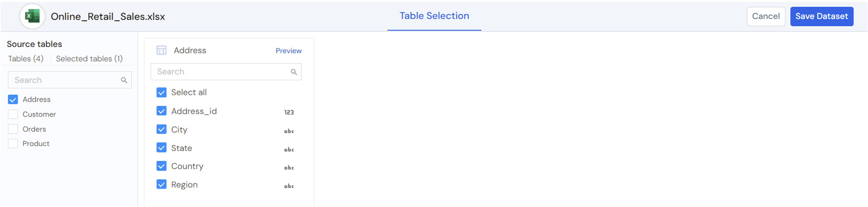Open the Preview link for Address

[x=288, y=51]
